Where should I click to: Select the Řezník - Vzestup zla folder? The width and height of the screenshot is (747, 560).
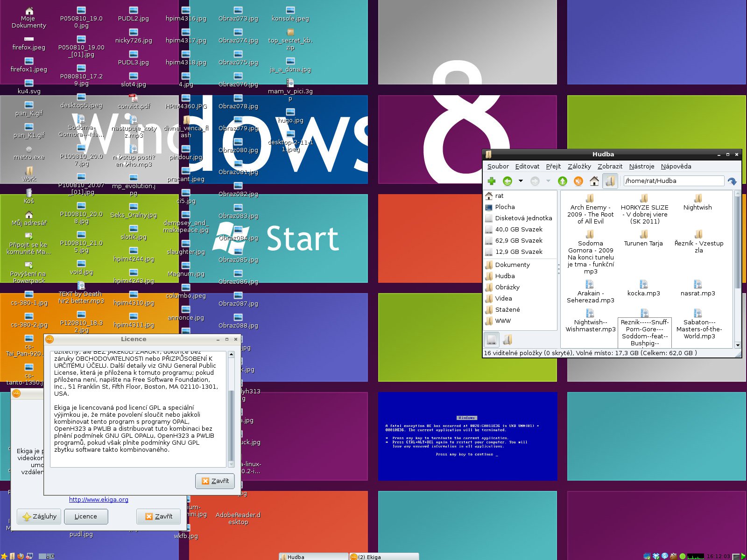click(x=699, y=242)
